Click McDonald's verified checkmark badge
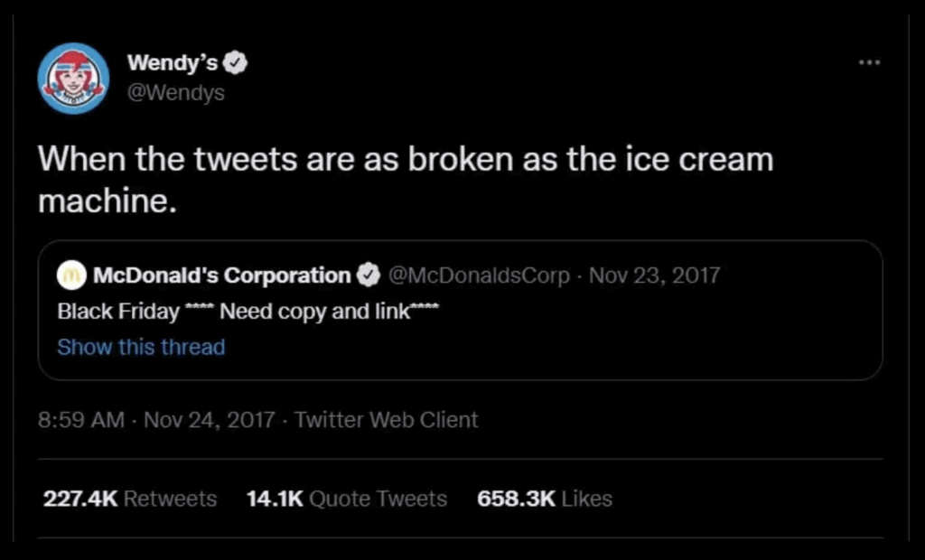The width and height of the screenshot is (925, 560). pos(369,275)
